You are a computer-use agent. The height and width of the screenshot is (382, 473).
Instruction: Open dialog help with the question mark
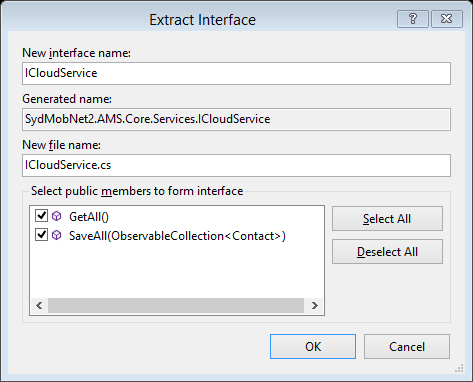[413, 19]
